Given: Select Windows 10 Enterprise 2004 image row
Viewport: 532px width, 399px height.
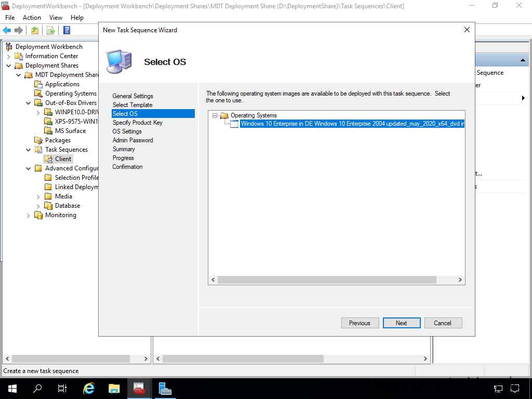Looking at the screenshot, I should coord(352,124).
